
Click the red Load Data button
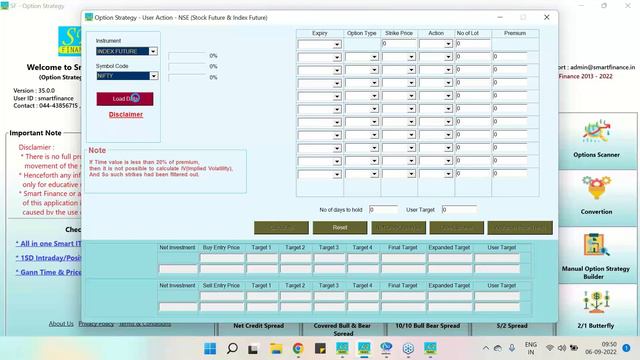pyautogui.click(x=125, y=99)
